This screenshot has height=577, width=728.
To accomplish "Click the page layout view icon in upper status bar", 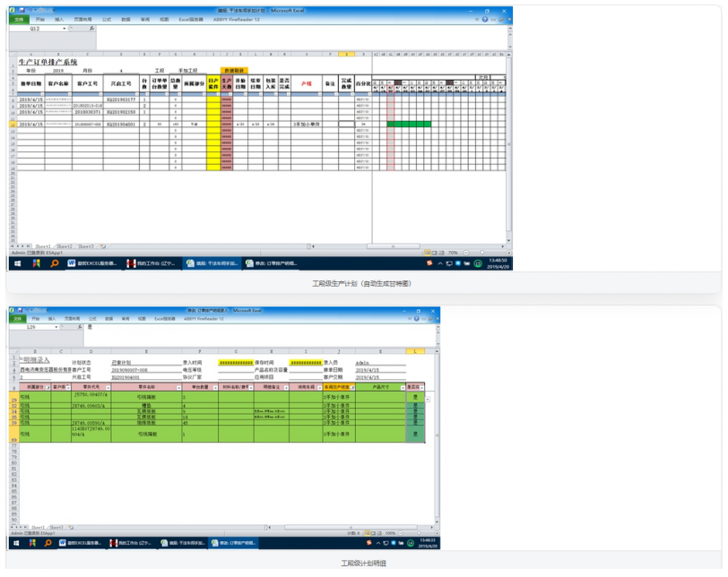I will [435, 253].
